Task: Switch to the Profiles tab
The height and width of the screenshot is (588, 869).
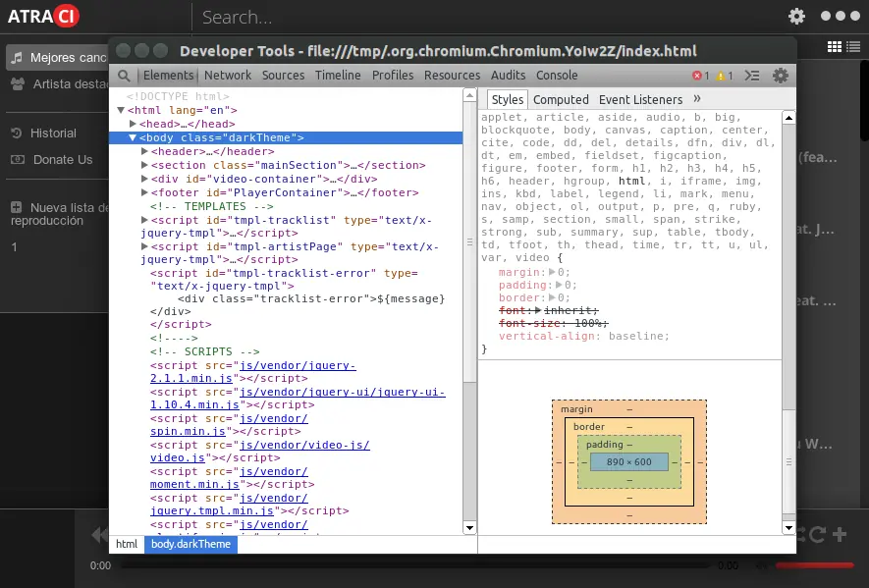Action: point(393,76)
